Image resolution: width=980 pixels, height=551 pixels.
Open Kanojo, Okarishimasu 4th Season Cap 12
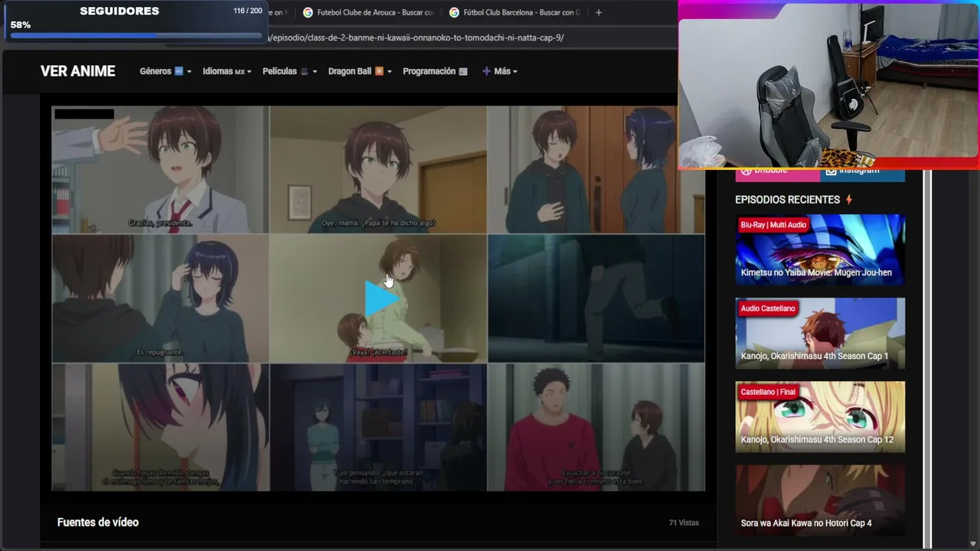pyautogui.click(x=820, y=416)
